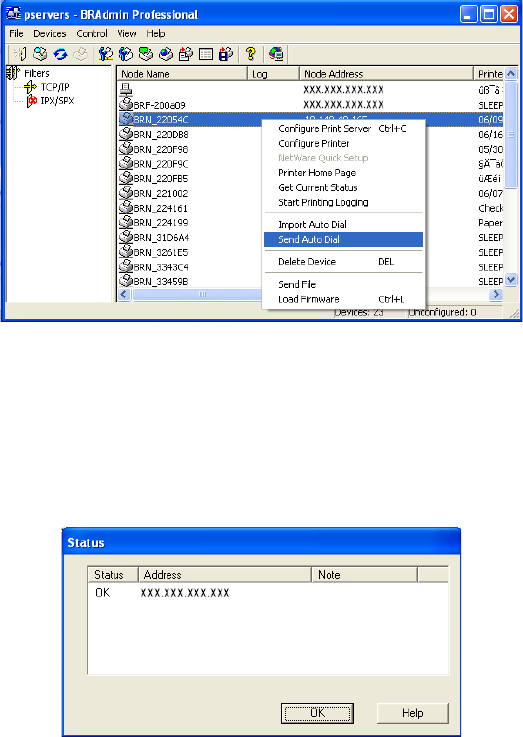The image size is (523, 737).
Task: Select the Filters tree root icon
Action: (x=13, y=73)
